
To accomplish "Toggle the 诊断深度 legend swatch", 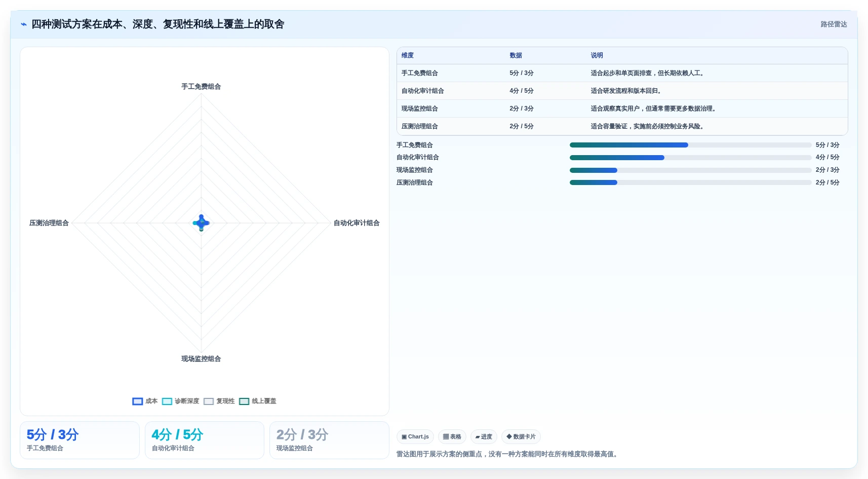I will pyautogui.click(x=167, y=401).
